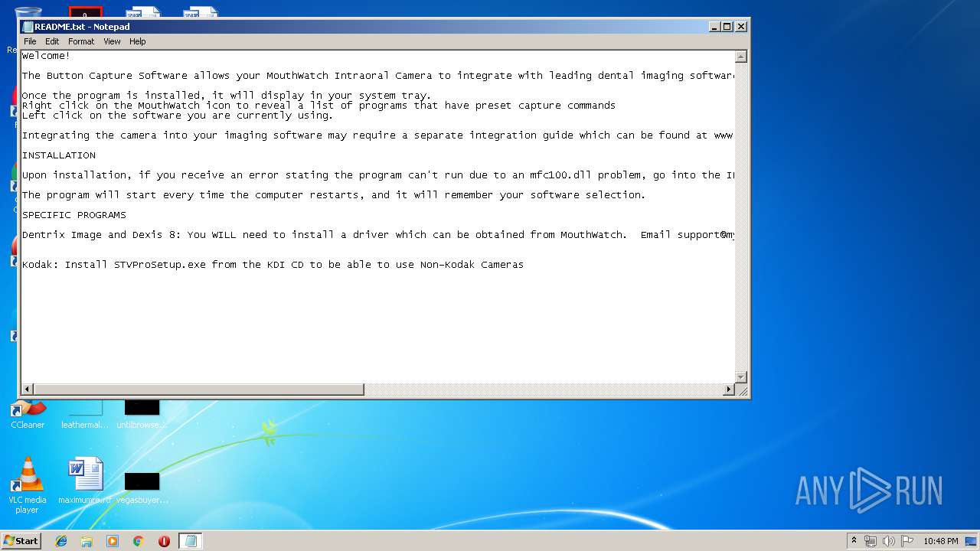Launch Opera from the taskbar

(x=164, y=541)
